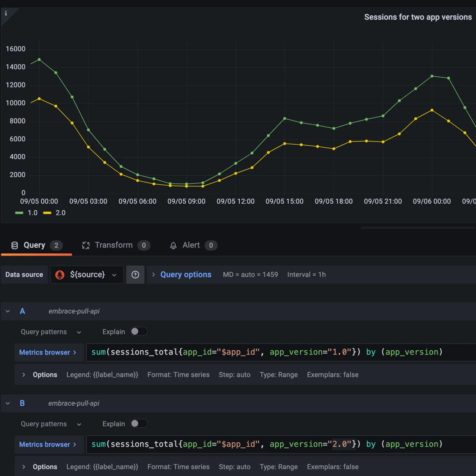Open Metrics browser for query B

49,444
